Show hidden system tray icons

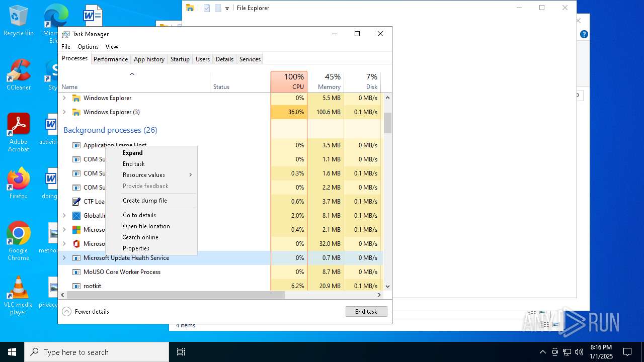click(542, 352)
